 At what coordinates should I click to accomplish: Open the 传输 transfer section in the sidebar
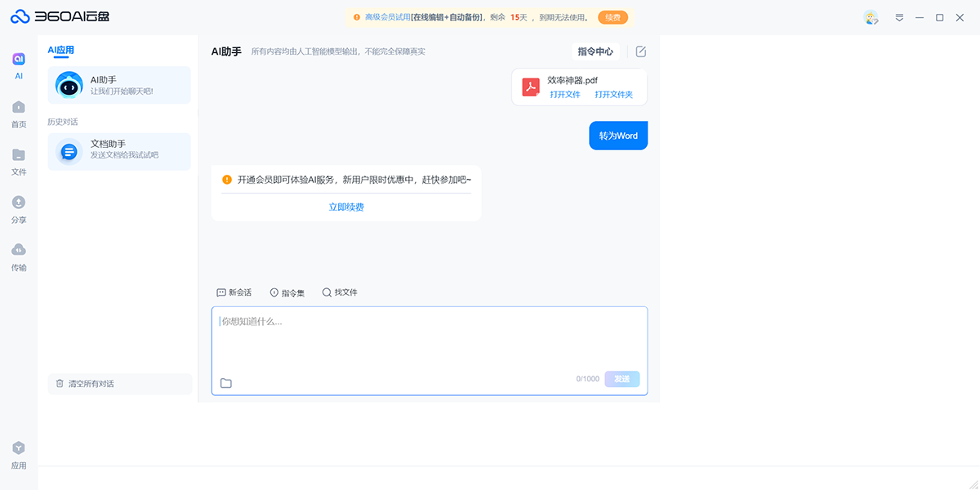click(x=18, y=255)
